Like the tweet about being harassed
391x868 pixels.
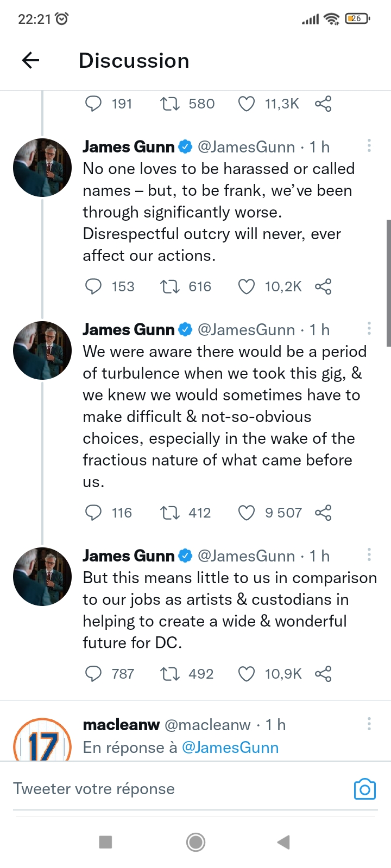click(x=247, y=286)
